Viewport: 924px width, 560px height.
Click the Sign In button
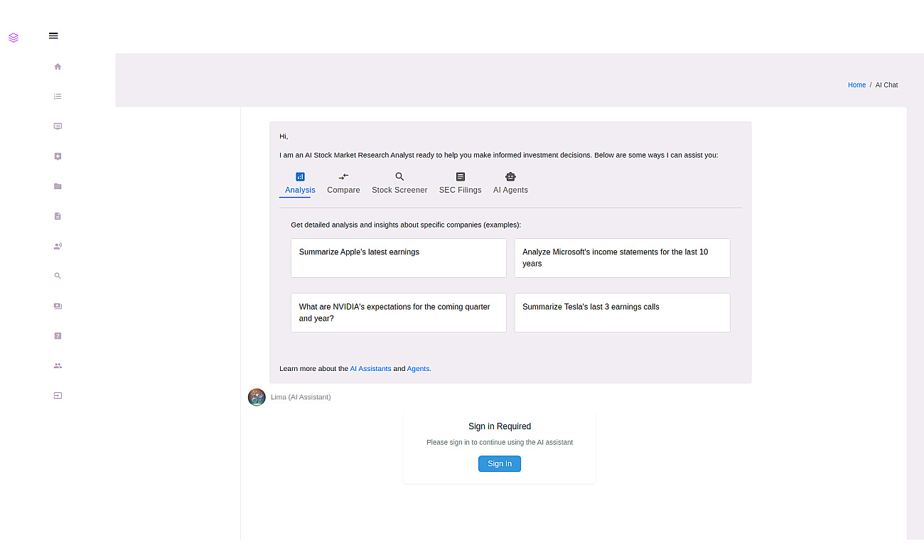click(500, 464)
